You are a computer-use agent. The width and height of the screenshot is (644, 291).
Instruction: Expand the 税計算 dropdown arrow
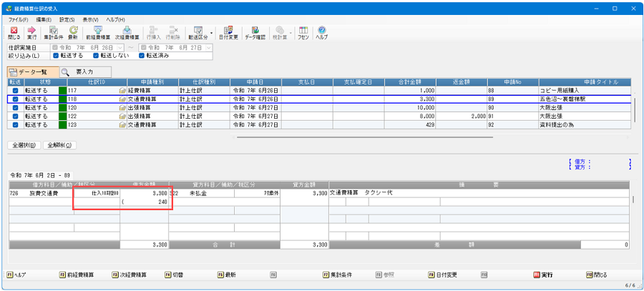pyautogui.click(x=291, y=33)
